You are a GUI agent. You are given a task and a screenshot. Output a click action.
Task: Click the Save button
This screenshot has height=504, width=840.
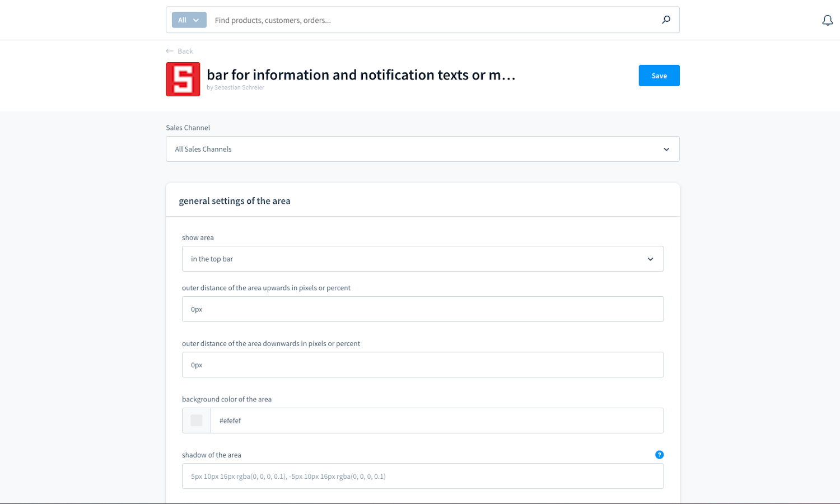pos(659,75)
